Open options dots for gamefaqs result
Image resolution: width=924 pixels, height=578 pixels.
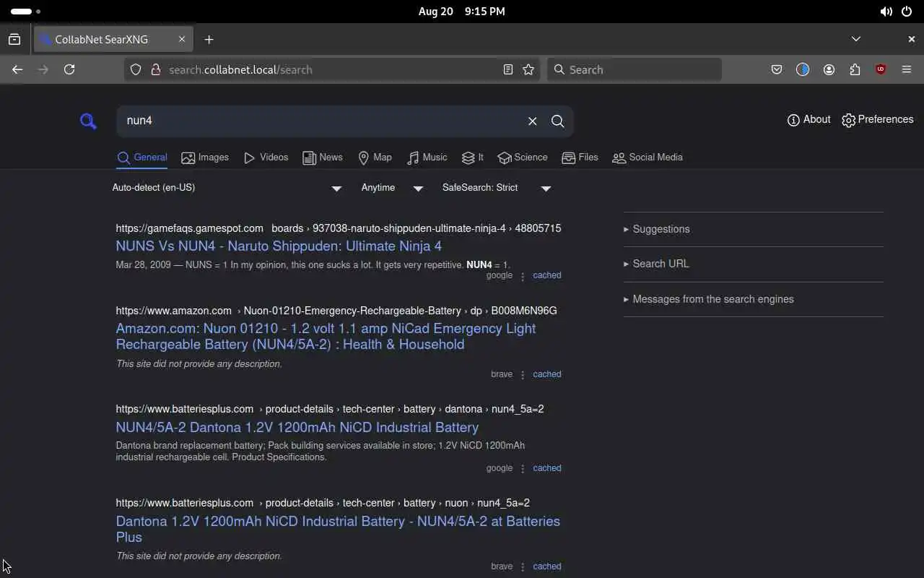click(x=523, y=276)
